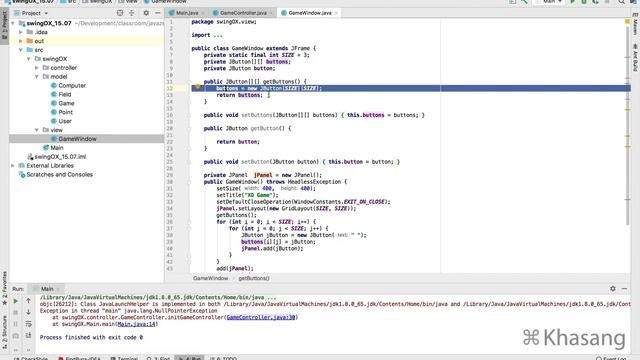640x360 pixels.
Task: Click scroll from source target icon
Action: 120,13
